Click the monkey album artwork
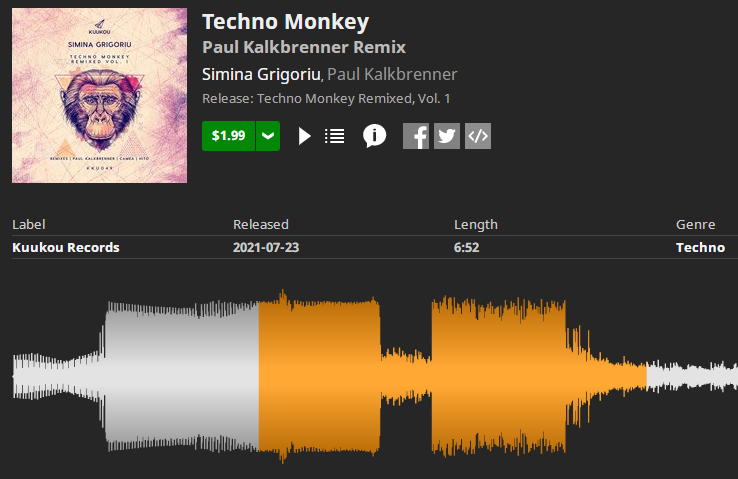Image resolution: width=738 pixels, height=479 pixels. pyautogui.click(x=99, y=96)
